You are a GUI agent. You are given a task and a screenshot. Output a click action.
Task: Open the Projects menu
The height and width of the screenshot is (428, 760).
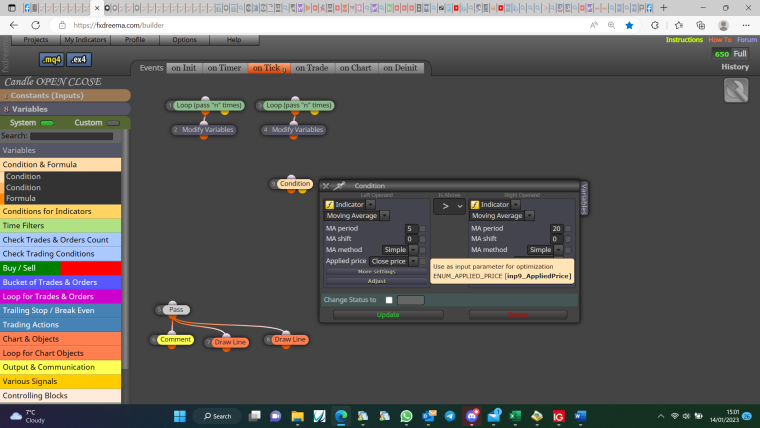[36, 40]
